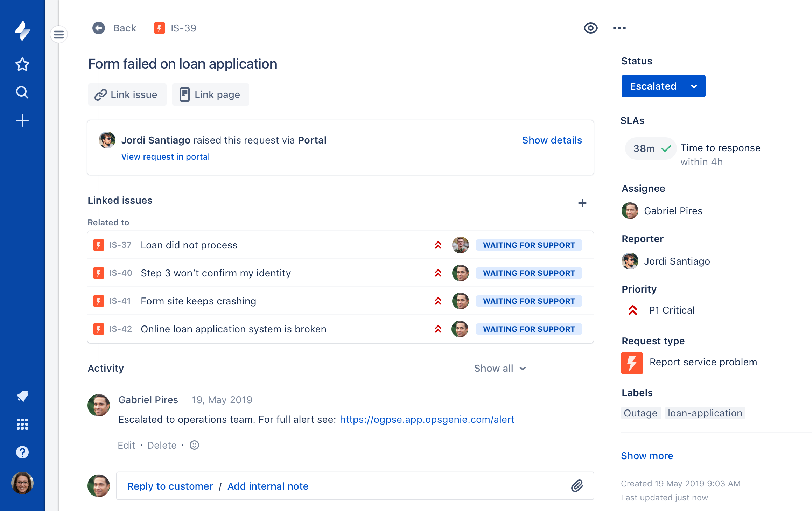
Task: Select the Add internal note tab
Action: click(x=267, y=486)
